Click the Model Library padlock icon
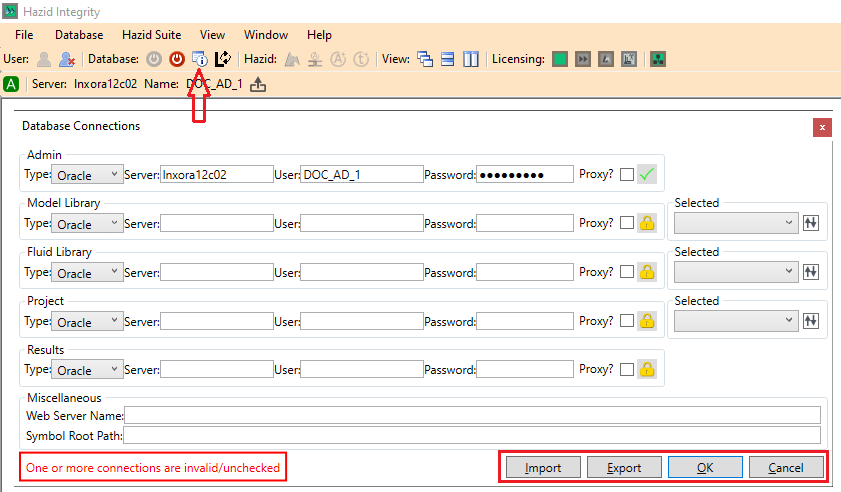Screen dimensions: 841x492 [647, 224]
